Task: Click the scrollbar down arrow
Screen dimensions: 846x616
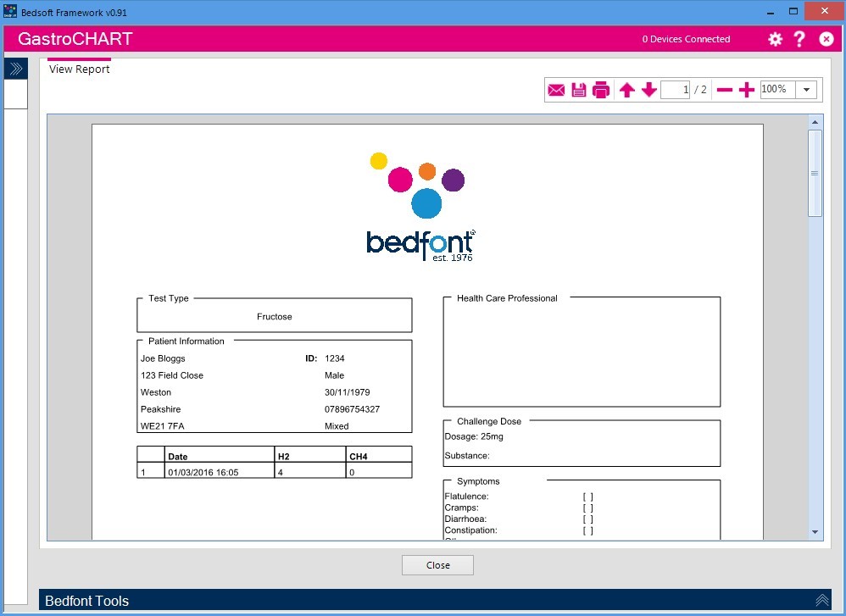Action: [815, 532]
